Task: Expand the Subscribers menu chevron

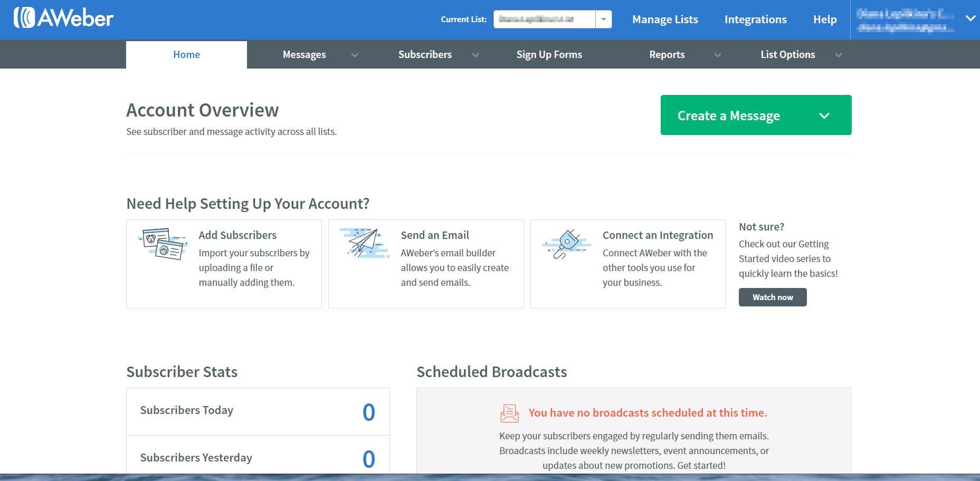Action: click(x=475, y=55)
